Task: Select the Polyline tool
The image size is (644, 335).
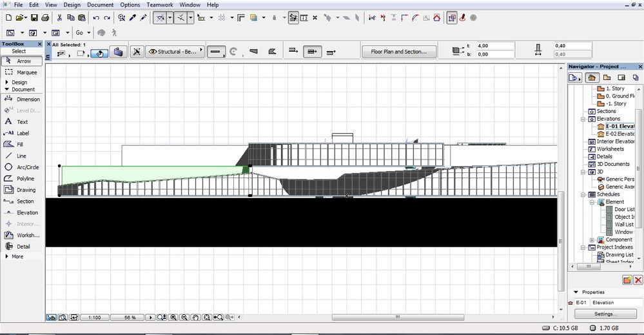Action: coord(23,179)
